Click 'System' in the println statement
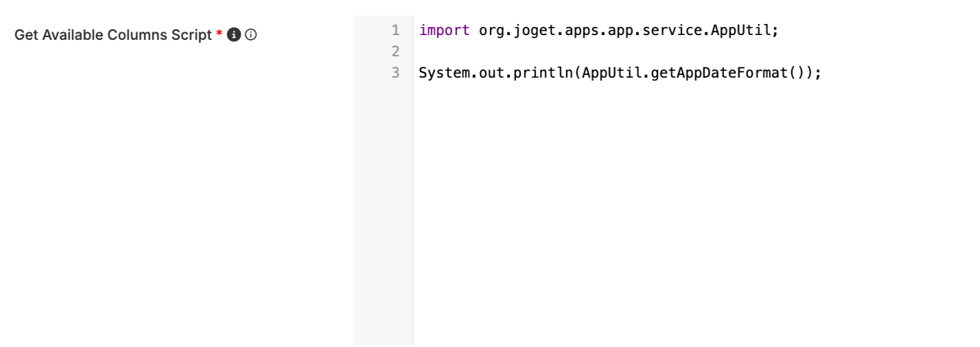 coord(445,73)
